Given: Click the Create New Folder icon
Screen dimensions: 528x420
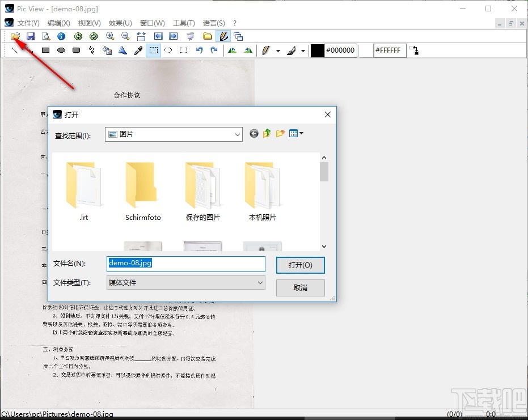Looking at the screenshot, I should (280, 133).
